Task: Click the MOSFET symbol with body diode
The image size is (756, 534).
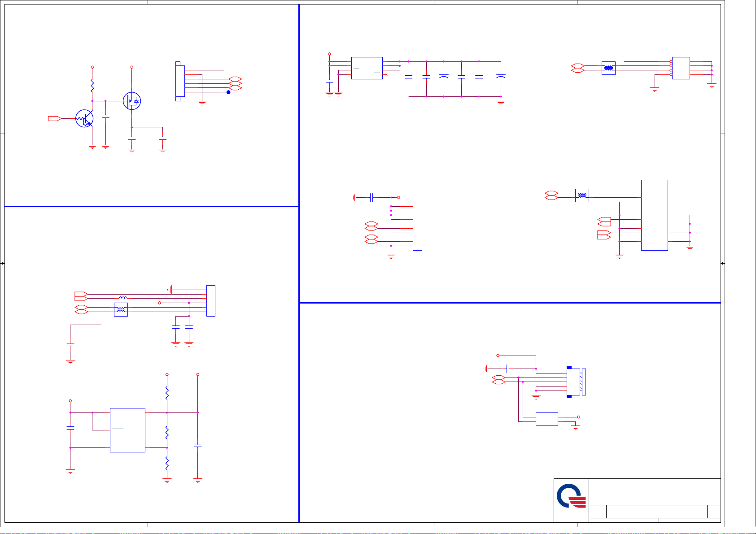Action: point(132,101)
